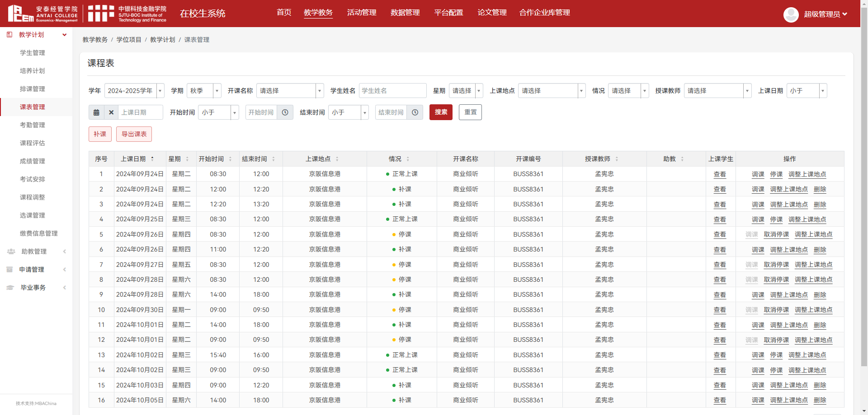Collapse 教学计划 sidebar section
The height and width of the screenshot is (415, 868).
pyautogui.click(x=65, y=35)
